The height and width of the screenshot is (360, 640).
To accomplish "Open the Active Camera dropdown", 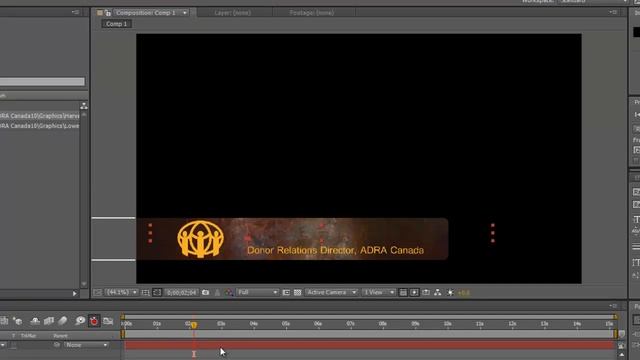I will pyautogui.click(x=331, y=292).
